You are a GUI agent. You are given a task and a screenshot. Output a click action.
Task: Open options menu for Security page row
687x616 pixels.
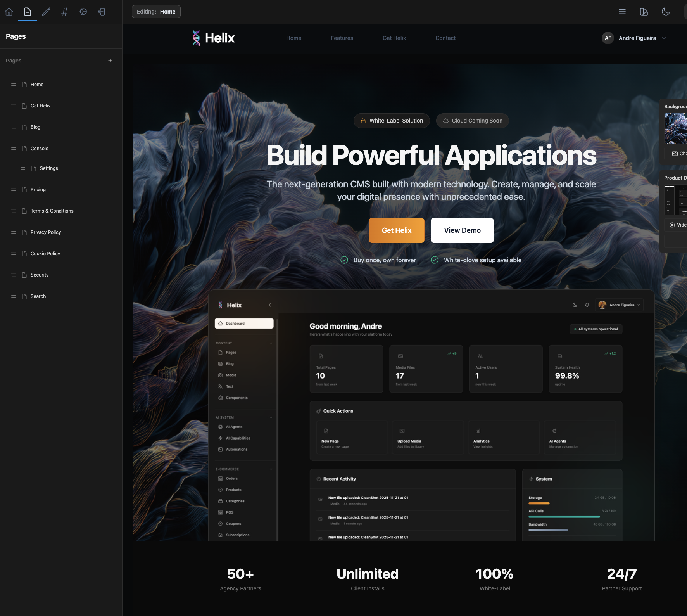107,275
